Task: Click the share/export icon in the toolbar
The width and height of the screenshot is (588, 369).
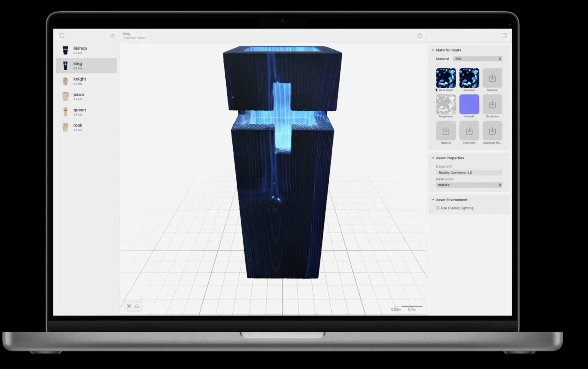Action: pos(419,36)
